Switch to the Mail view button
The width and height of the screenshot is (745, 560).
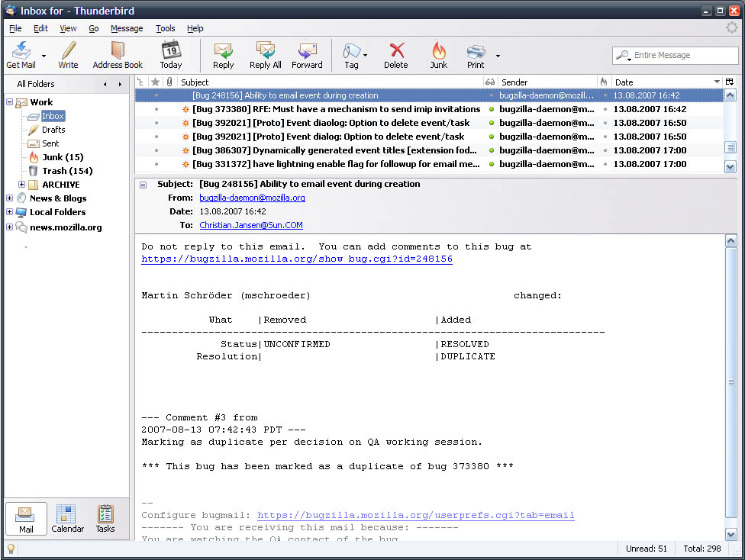(x=26, y=519)
